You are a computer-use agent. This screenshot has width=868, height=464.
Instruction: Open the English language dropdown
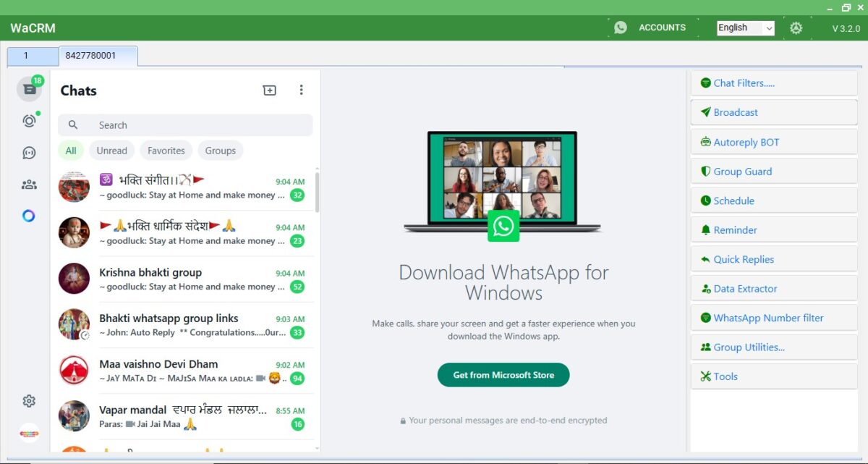[745, 28]
